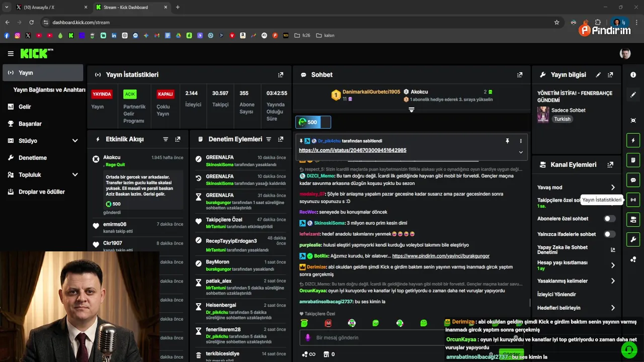644x362 pixels.
Task: Open Hedefleri belirleyin settings chevron
Action: (x=613, y=308)
